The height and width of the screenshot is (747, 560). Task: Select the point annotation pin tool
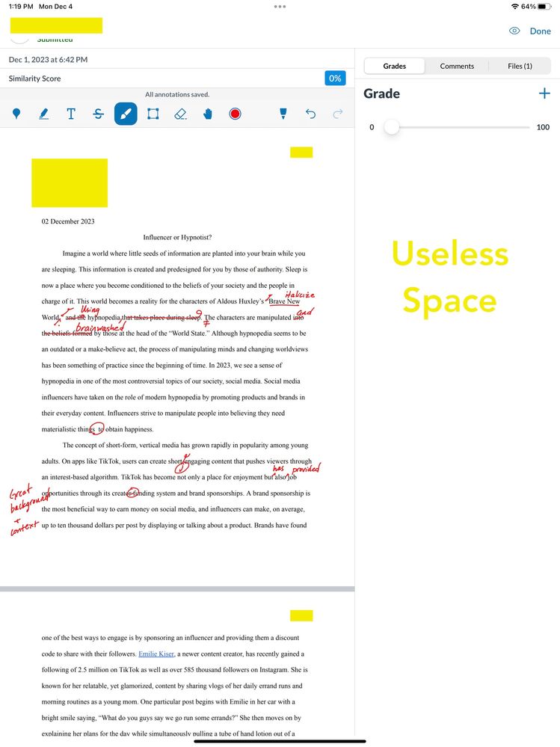[16, 114]
